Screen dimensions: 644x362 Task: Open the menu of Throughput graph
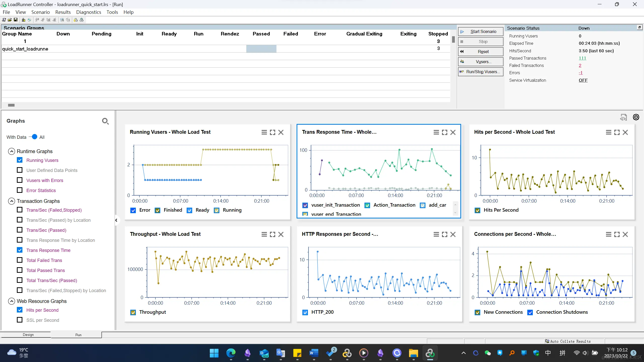point(264,234)
